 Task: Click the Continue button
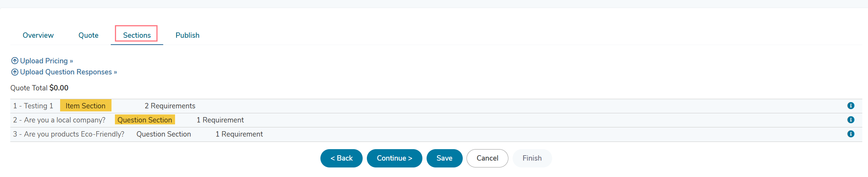[395, 158]
